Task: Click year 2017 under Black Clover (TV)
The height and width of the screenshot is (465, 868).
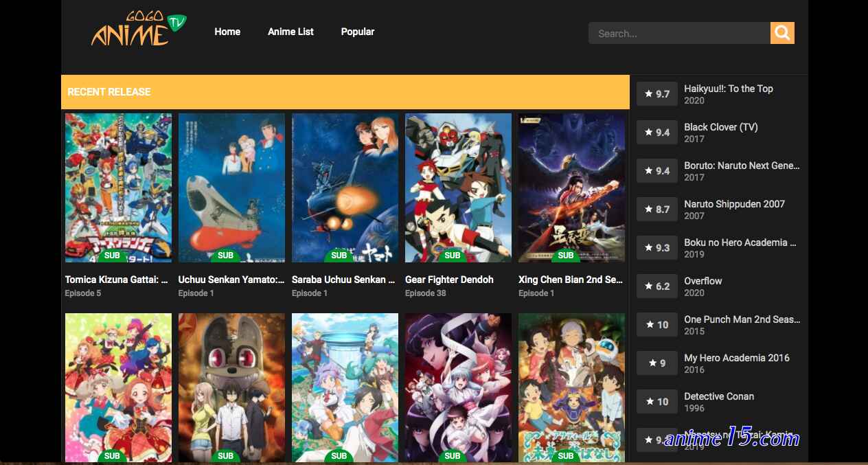Action: click(x=694, y=139)
